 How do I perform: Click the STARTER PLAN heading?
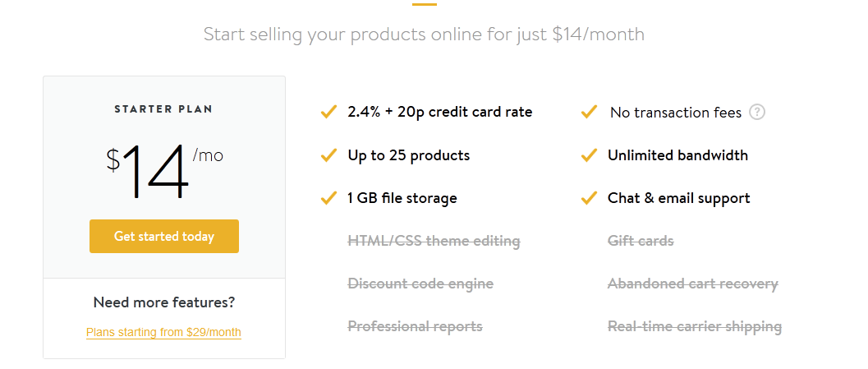[163, 109]
